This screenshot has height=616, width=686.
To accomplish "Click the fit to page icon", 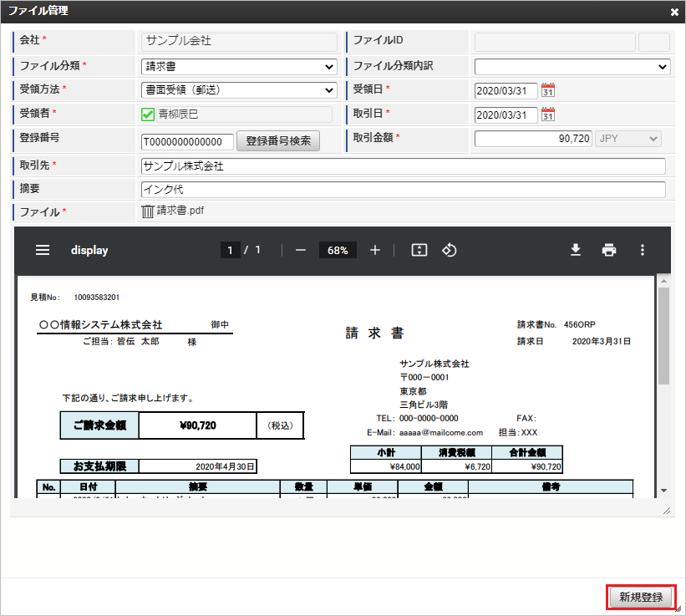I will [419, 250].
